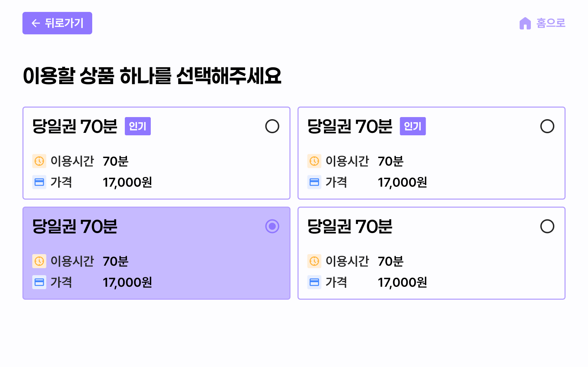Select the top-right card's radio button

[547, 126]
